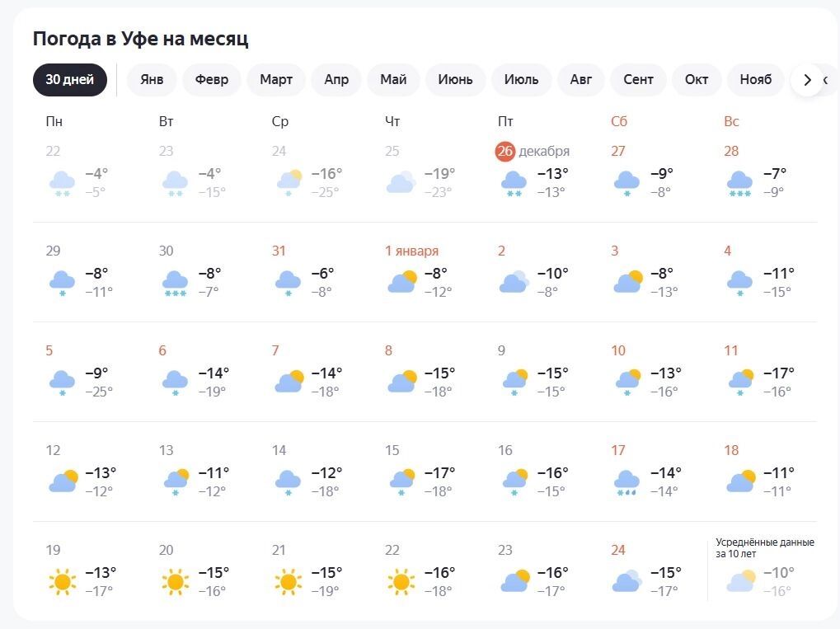The image size is (840, 629).
Task: Select the Сент month tab
Action: (638, 80)
